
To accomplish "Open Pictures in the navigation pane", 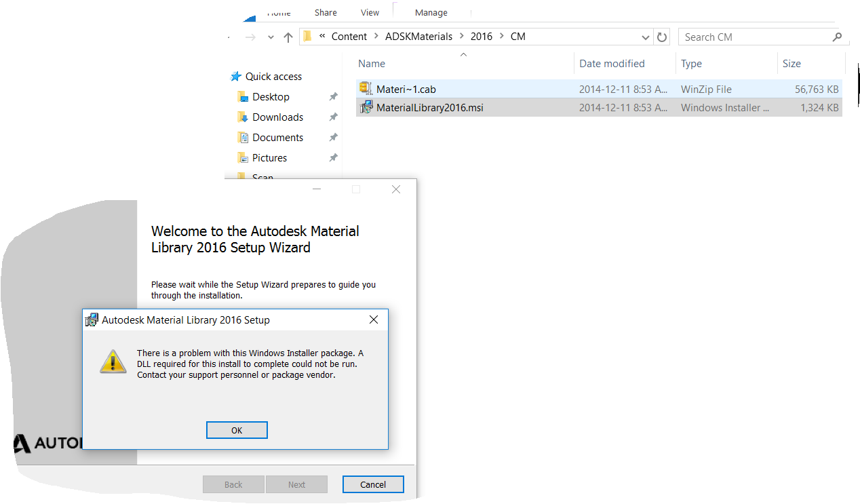I will [x=269, y=158].
